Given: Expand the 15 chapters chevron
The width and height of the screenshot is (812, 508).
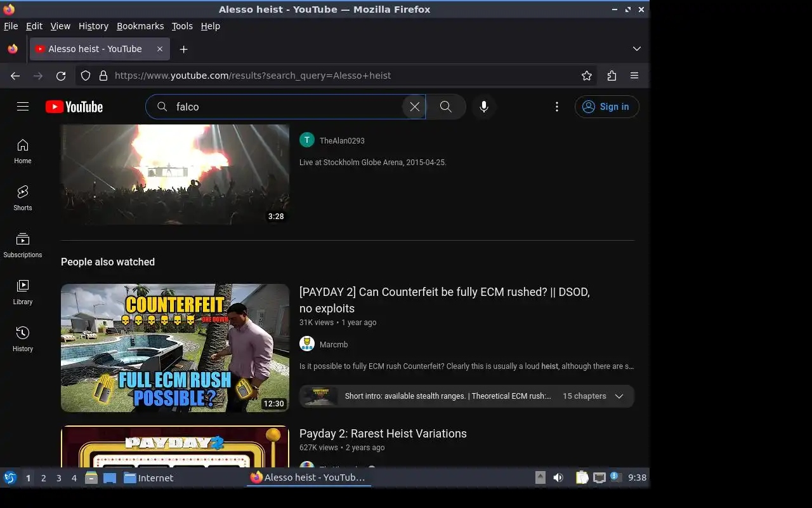Looking at the screenshot, I should pos(619,396).
